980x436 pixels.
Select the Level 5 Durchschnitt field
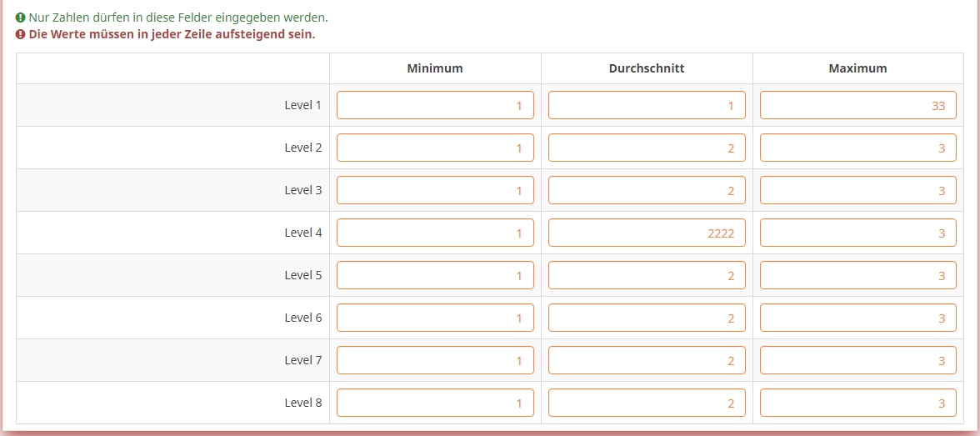point(647,275)
